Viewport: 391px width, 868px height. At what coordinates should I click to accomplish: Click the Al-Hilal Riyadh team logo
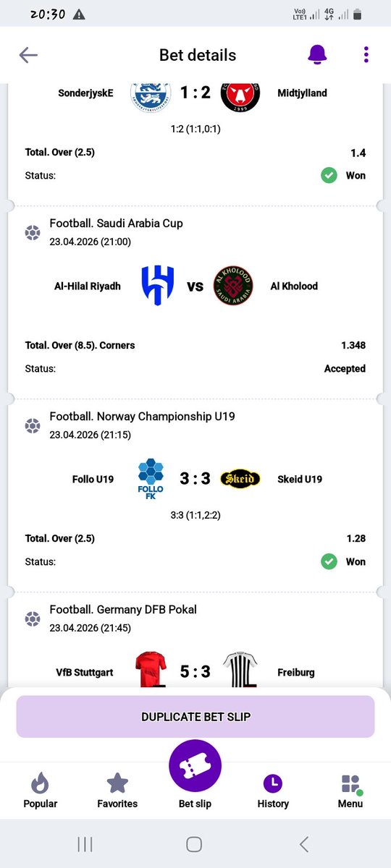(x=156, y=286)
